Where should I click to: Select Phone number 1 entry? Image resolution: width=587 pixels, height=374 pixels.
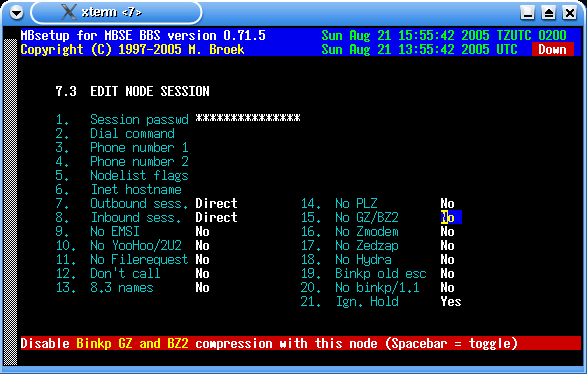tap(139, 148)
